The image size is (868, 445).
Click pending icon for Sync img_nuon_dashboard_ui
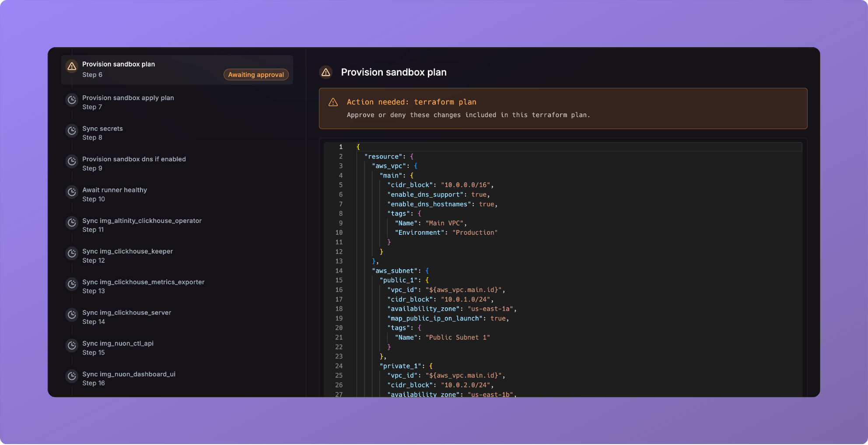click(72, 376)
